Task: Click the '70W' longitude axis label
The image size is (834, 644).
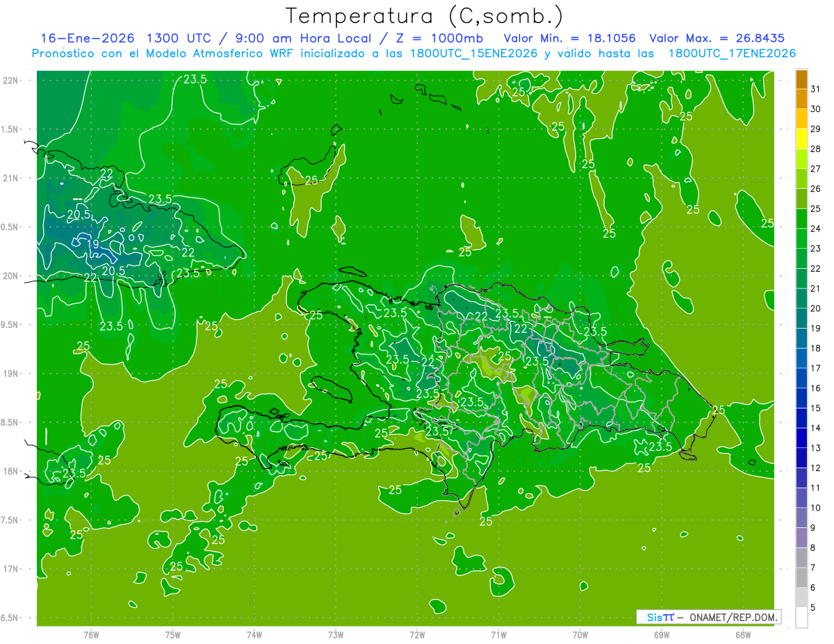Action: coord(580,634)
